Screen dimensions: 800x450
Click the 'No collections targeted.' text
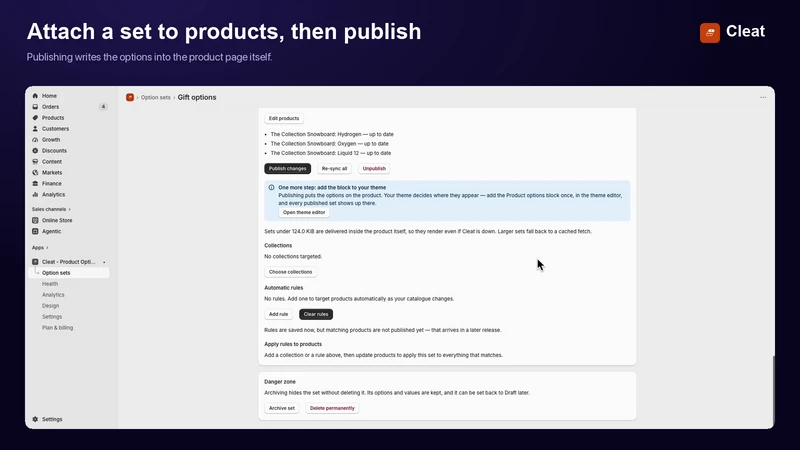tap(293, 257)
